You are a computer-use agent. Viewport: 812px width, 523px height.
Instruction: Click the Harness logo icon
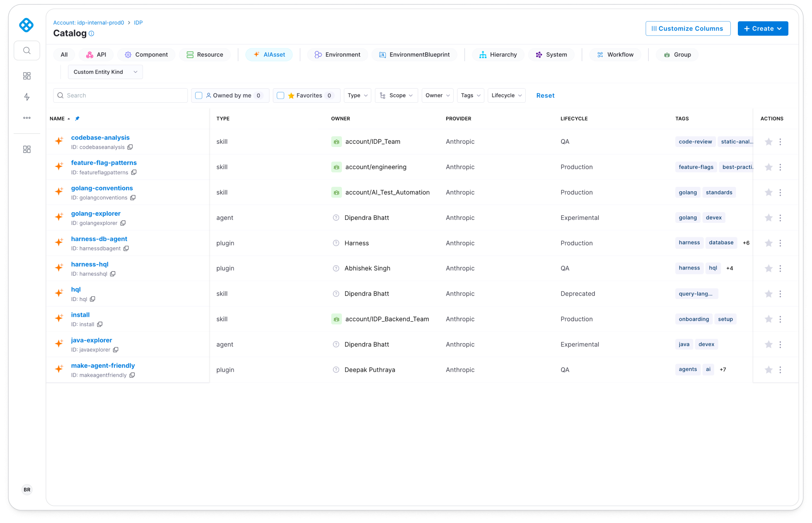pos(27,25)
